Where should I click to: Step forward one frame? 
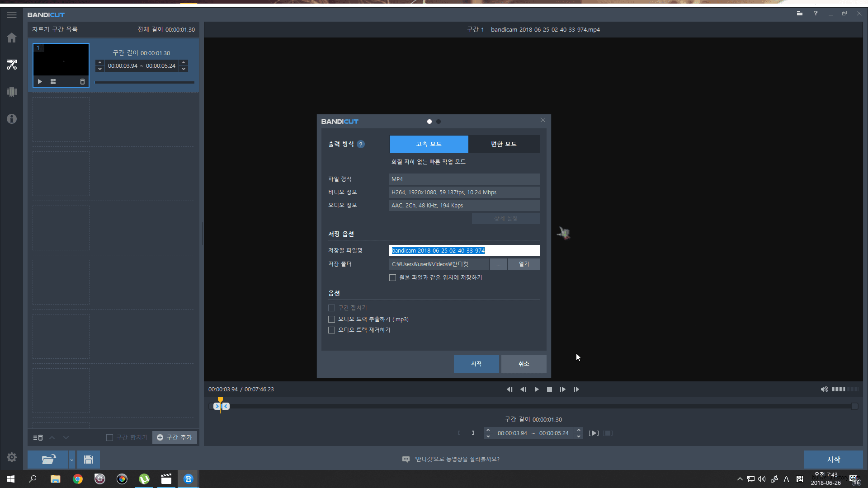[x=562, y=389]
